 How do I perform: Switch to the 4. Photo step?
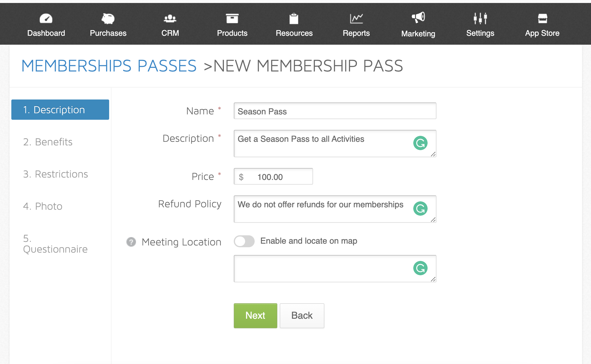[x=43, y=206]
